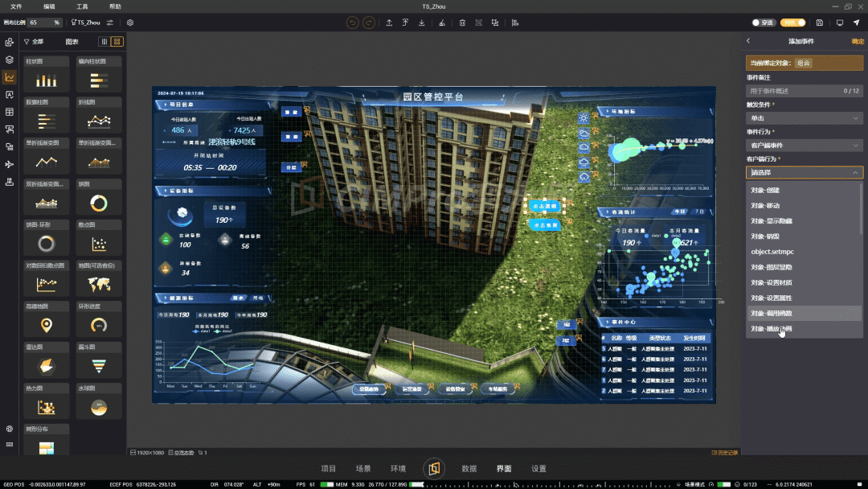Switch to the 项目 bottom tab

[x=328, y=469]
